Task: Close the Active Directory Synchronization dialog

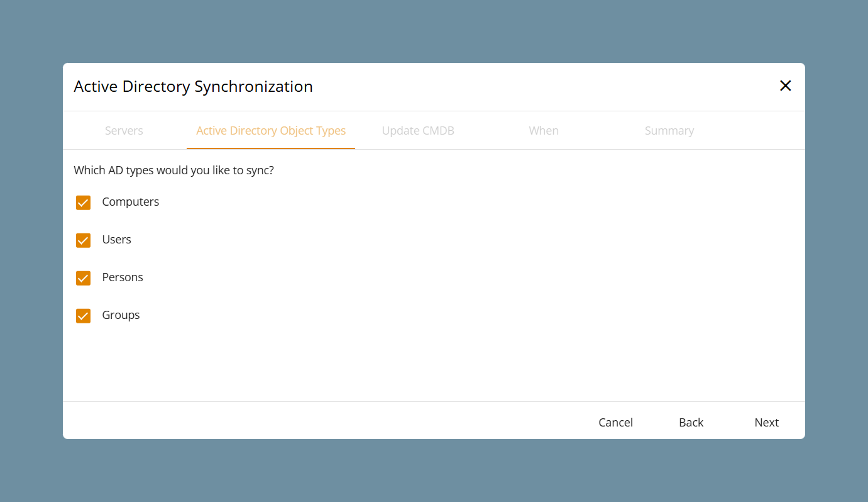Action: [785, 86]
